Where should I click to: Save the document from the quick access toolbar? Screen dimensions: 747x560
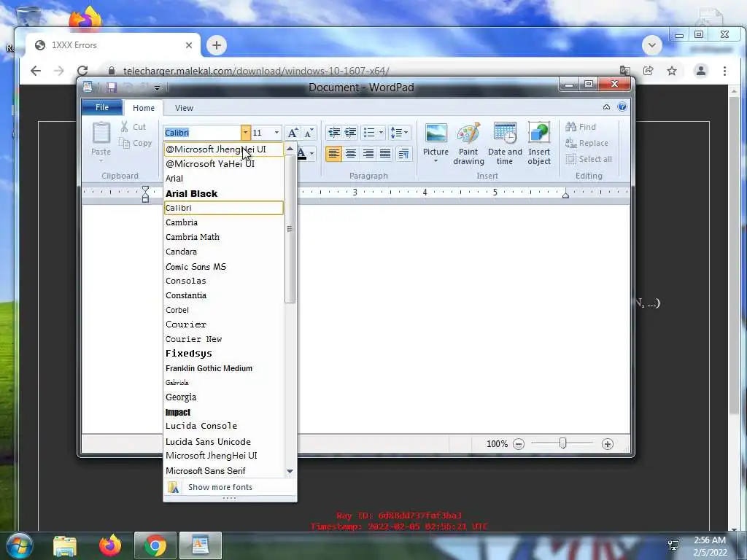112,87
